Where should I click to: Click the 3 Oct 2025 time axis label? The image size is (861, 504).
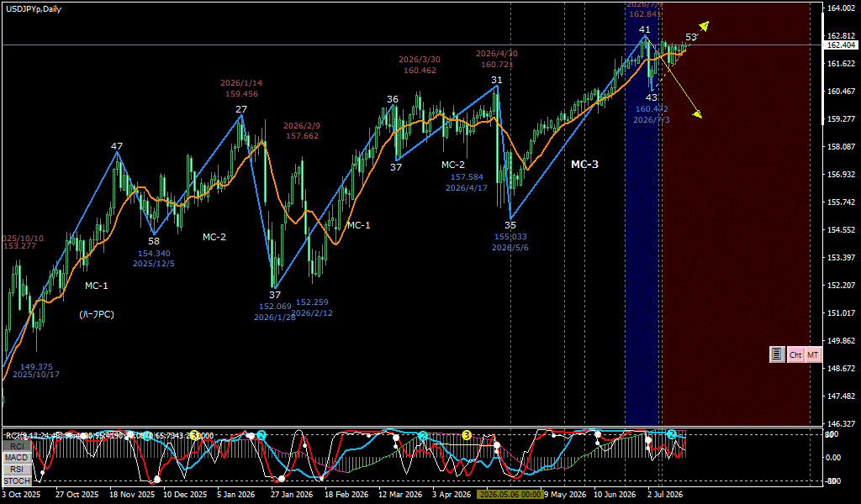click(20, 494)
